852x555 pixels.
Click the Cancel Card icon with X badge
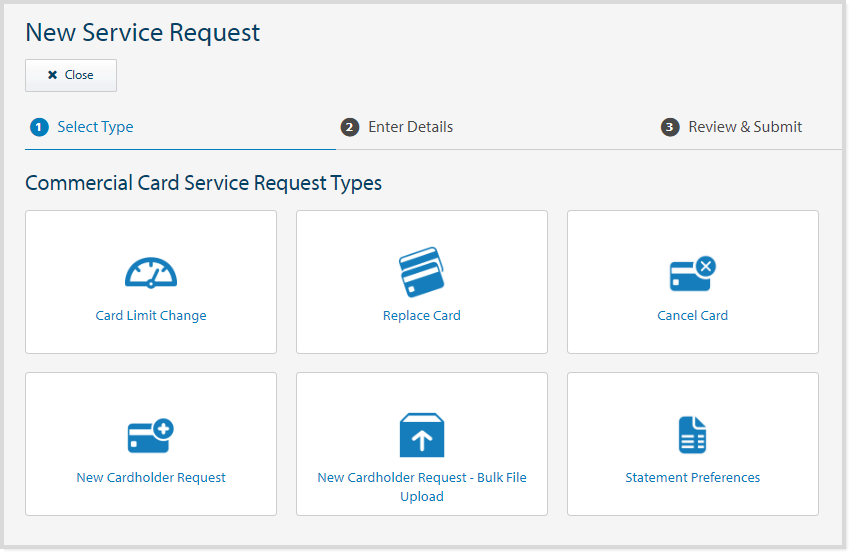point(692,273)
